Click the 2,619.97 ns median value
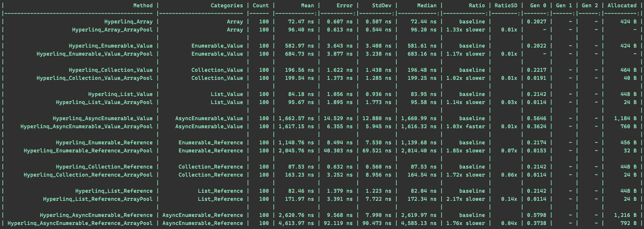 click(419, 215)
